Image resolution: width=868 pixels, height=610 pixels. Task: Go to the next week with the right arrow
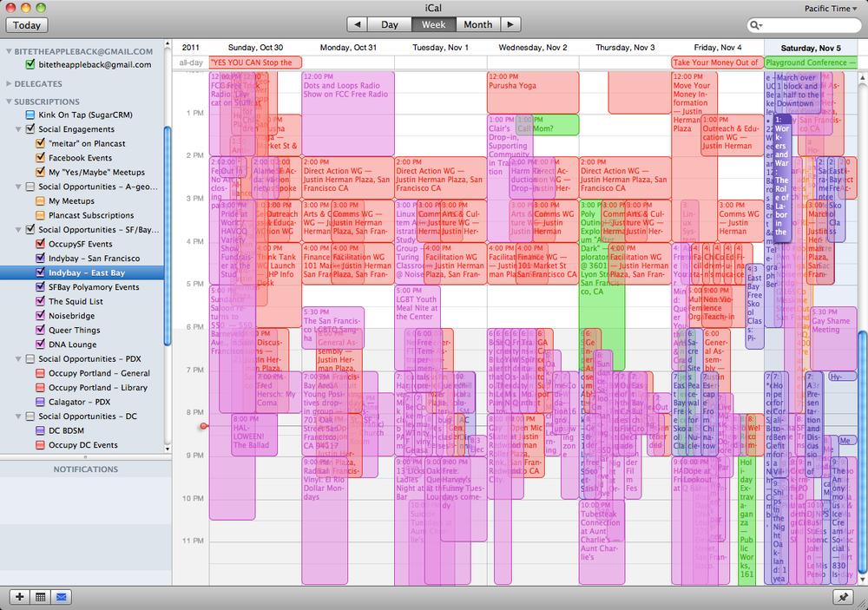click(x=510, y=24)
